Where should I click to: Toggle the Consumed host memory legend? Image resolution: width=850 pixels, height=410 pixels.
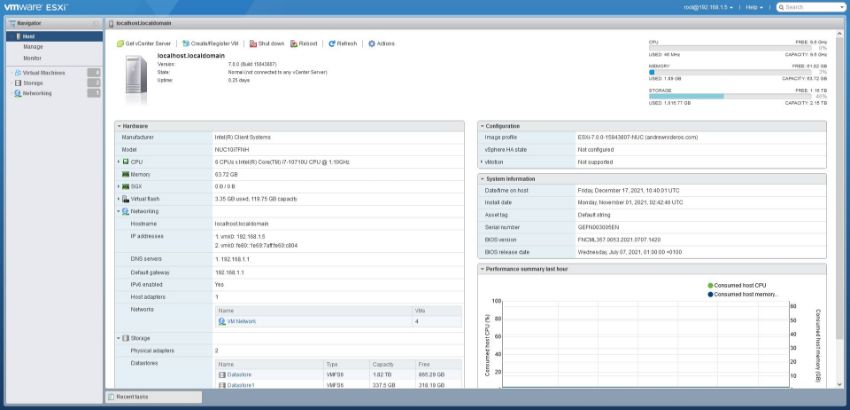pyautogui.click(x=743, y=294)
